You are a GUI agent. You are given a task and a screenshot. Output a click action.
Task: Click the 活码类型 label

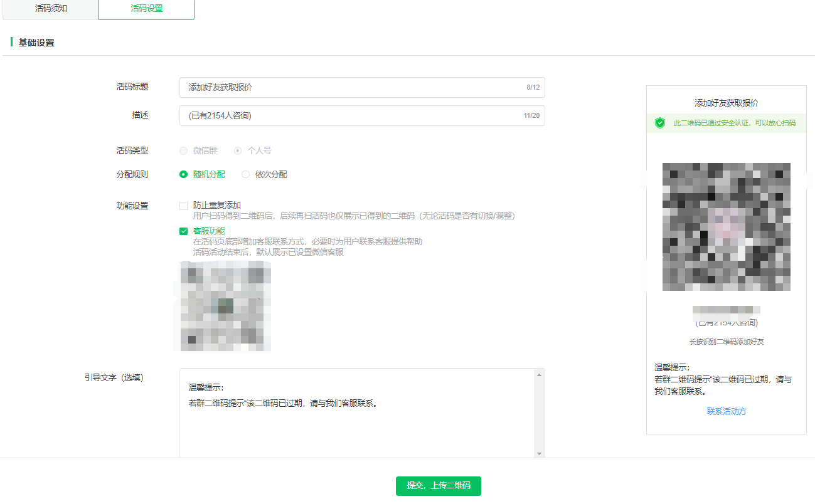click(x=132, y=150)
